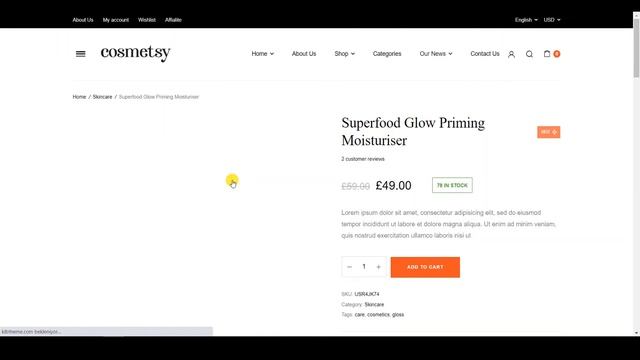Click the Skincare breadcrumb link
This screenshot has height=360, width=640.
click(102, 97)
